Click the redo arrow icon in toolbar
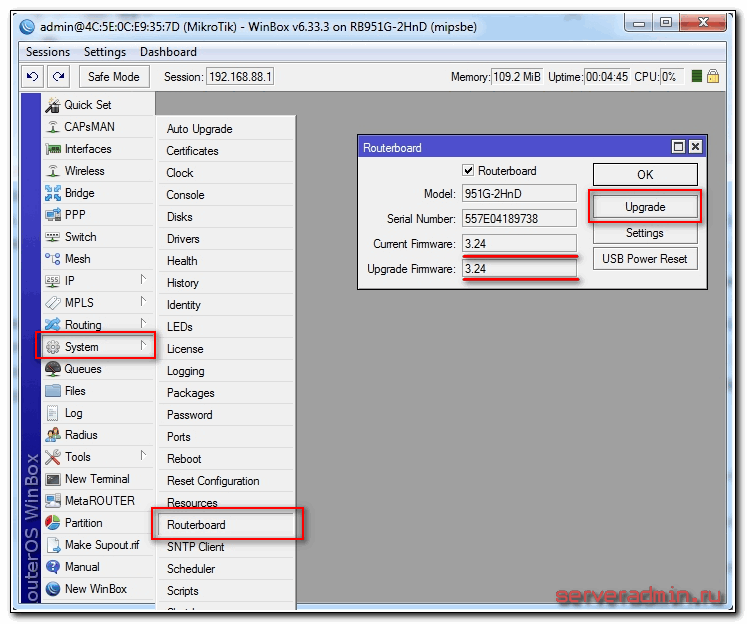This screenshot has width=747, height=624. (x=59, y=77)
